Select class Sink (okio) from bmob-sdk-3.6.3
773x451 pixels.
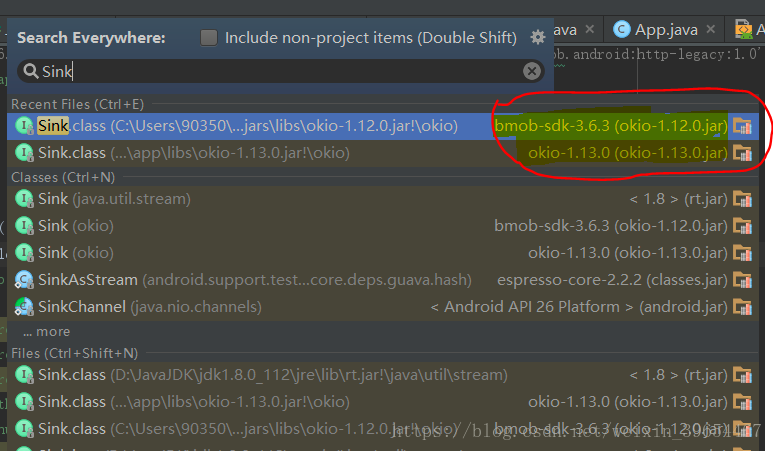[x=383, y=226]
